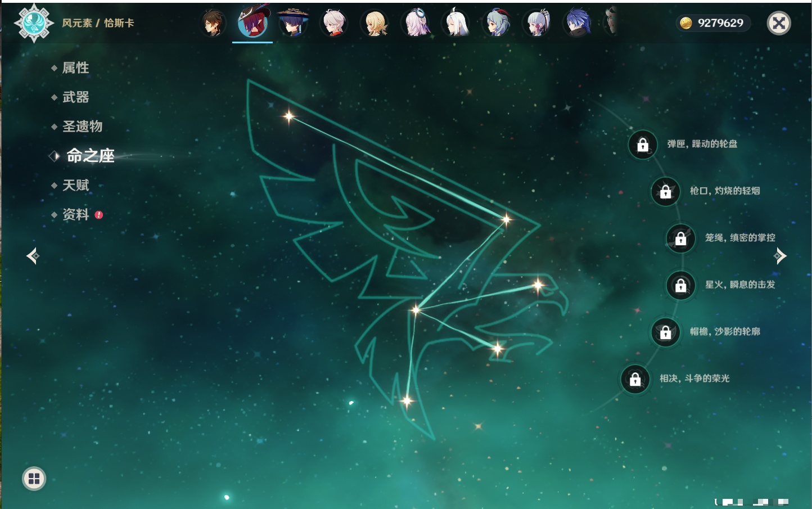This screenshot has width=812, height=509.
Task: Click the constellation name 枪口，灼烧的轻烟
Action: click(725, 191)
